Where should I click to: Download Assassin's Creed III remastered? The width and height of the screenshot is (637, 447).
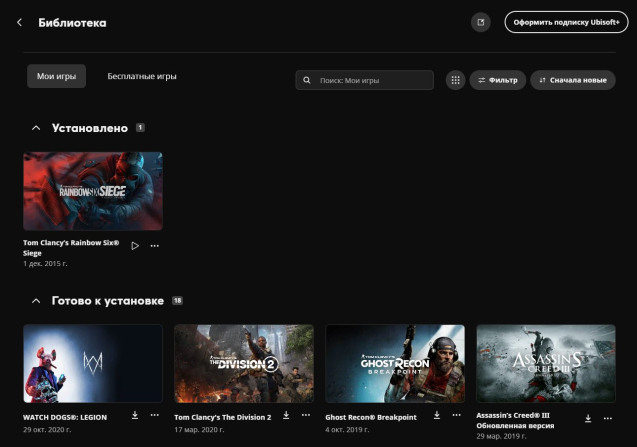[x=588, y=418]
